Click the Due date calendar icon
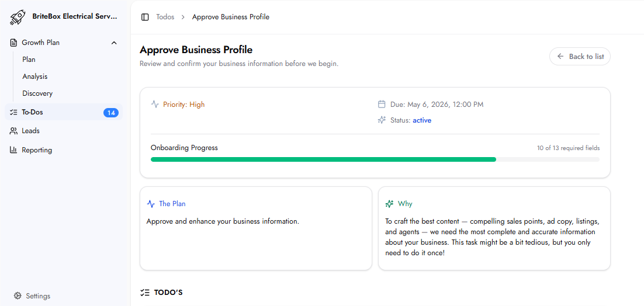Image resolution: width=644 pixels, height=306 pixels. pyautogui.click(x=382, y=105)
